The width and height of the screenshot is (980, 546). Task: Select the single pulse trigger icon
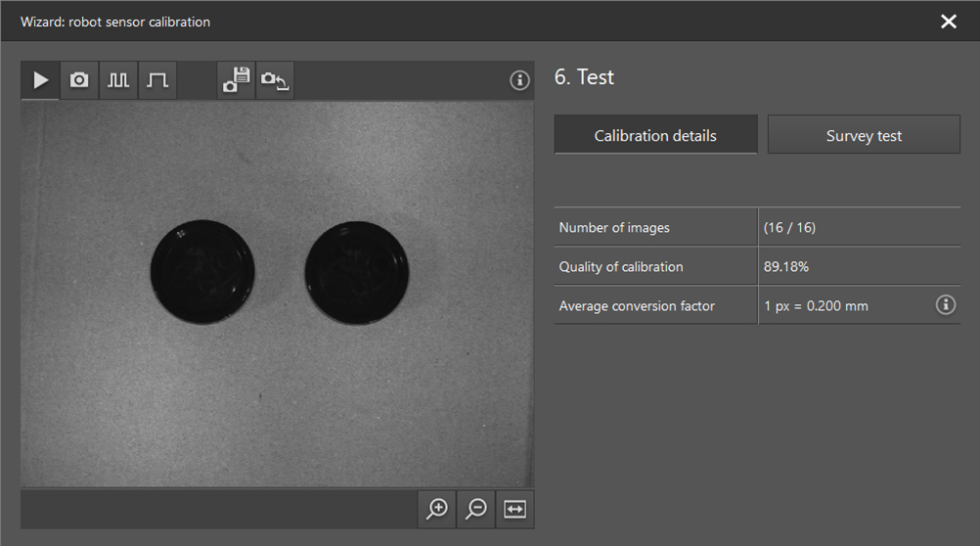click(x=157, y=80)
